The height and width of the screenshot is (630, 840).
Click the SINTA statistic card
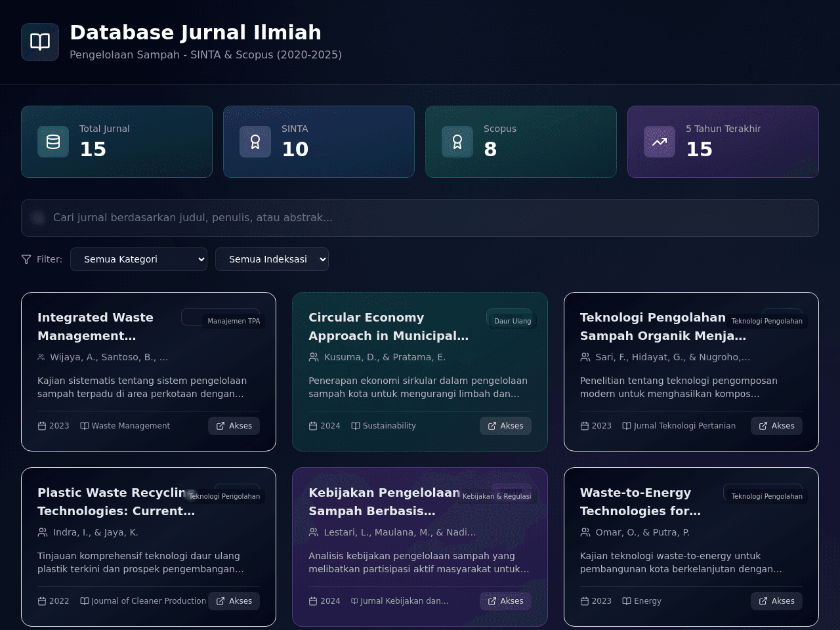coord(319,142)
